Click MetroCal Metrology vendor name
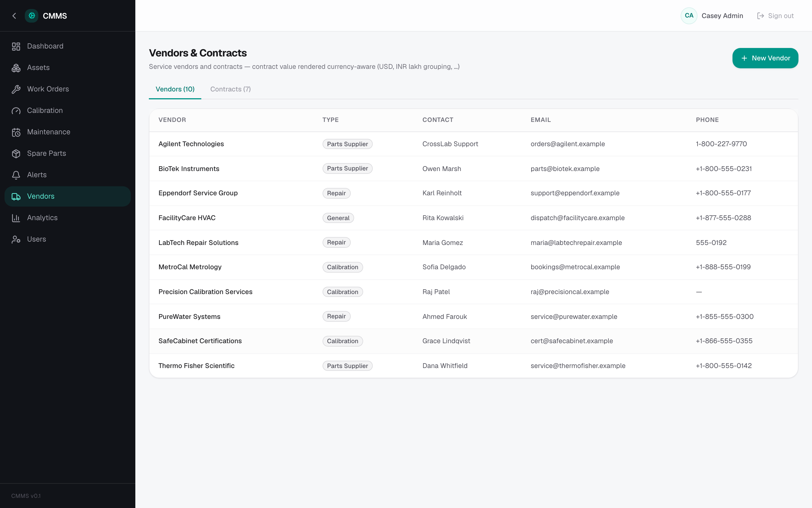The height and width of the screenshot is (508, 812). coord(190,267)
